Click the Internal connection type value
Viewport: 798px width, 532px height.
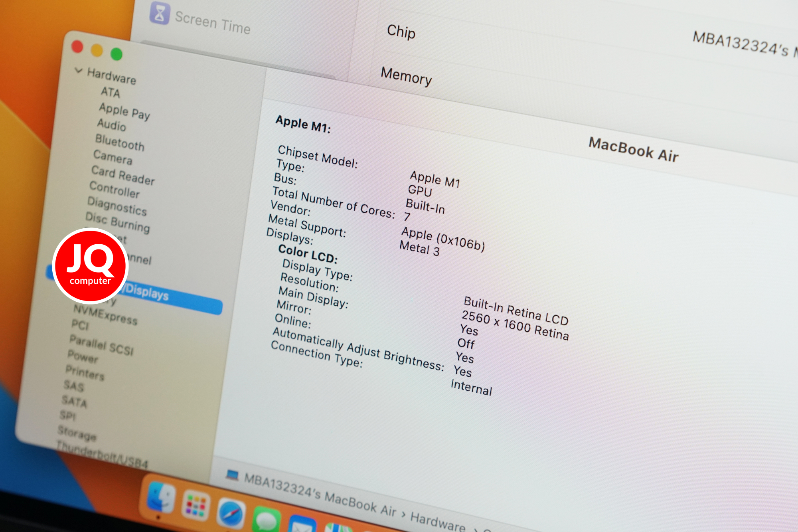pyautogui.click(x=472, y=387)
